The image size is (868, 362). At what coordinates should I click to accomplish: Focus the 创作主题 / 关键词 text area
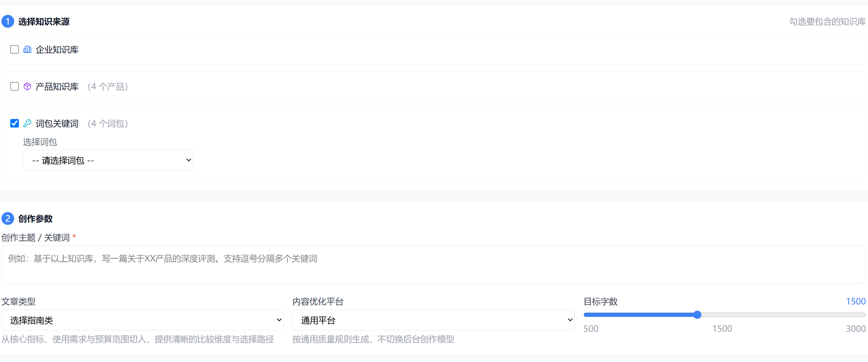(x=434, y=264)
